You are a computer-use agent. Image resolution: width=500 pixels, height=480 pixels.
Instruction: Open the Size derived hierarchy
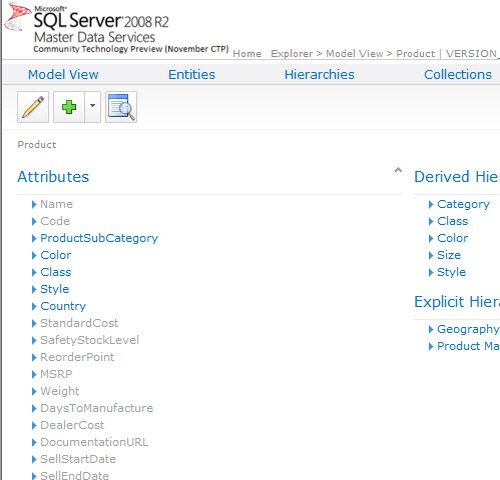pos(449,255)
